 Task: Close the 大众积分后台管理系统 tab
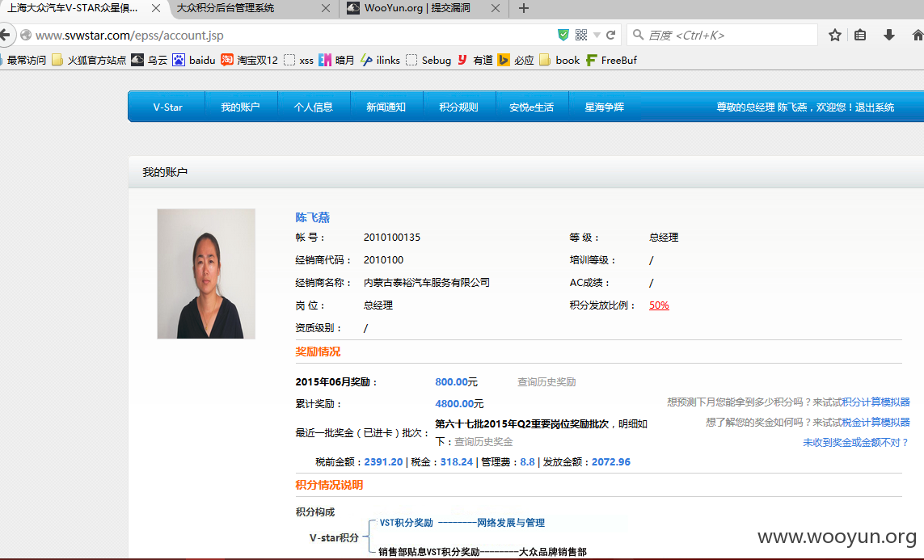coord(325,8)
